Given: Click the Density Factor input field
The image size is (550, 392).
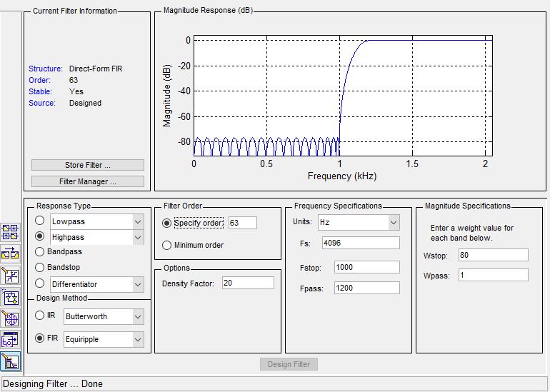Looking at the screenshot, I should [247, 283].
